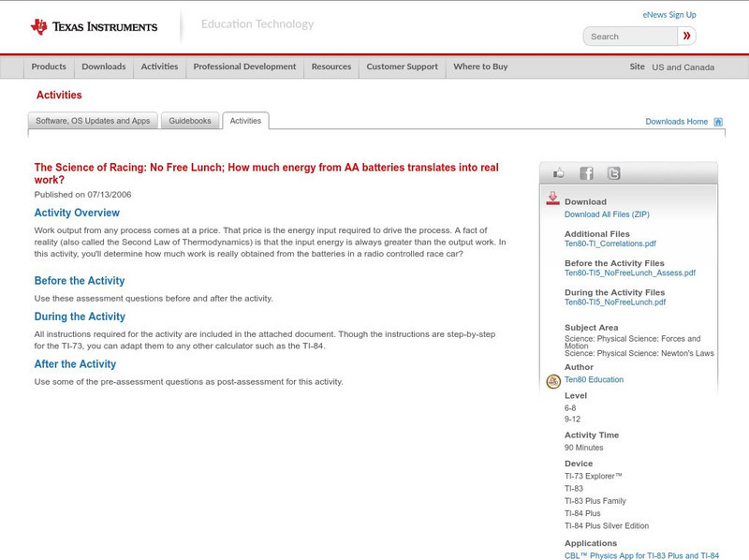Click the 9-12 level value

coord(572,419)
